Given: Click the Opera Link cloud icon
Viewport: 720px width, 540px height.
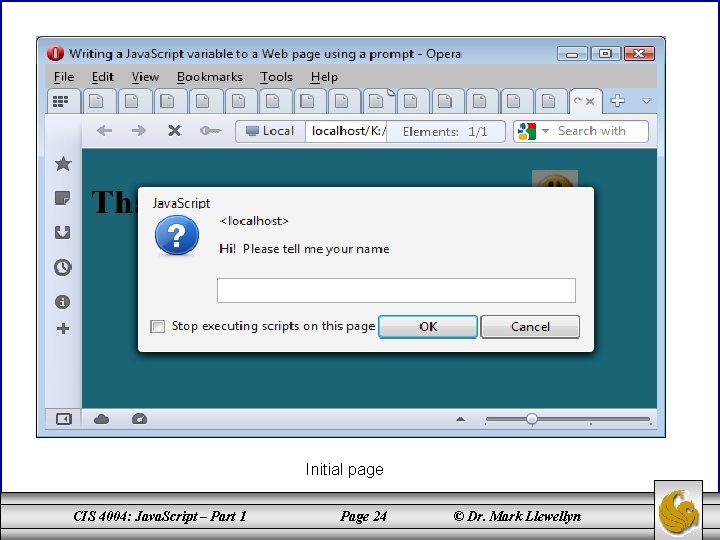Looking at the screenshot, I should point(101,419).
